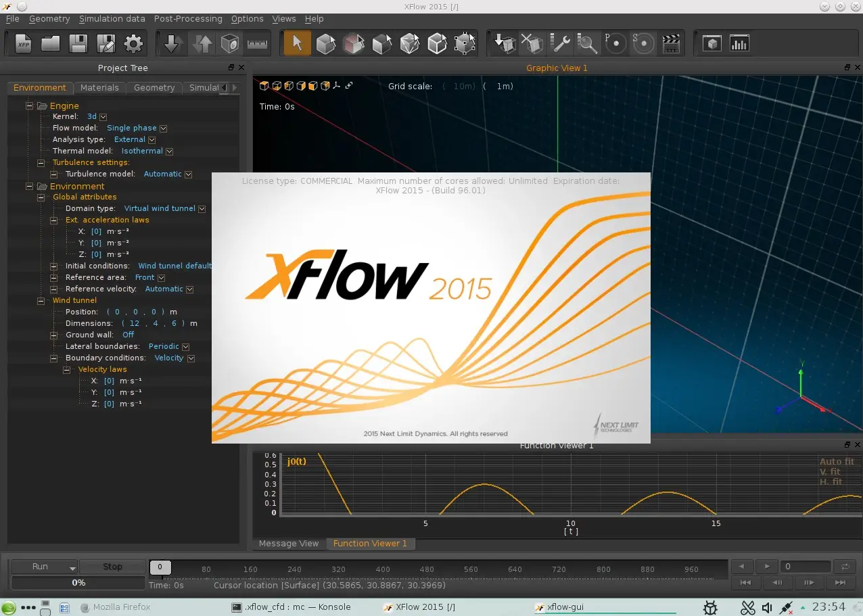Open new graphic view window icon
863x616 pixels.
712,44
